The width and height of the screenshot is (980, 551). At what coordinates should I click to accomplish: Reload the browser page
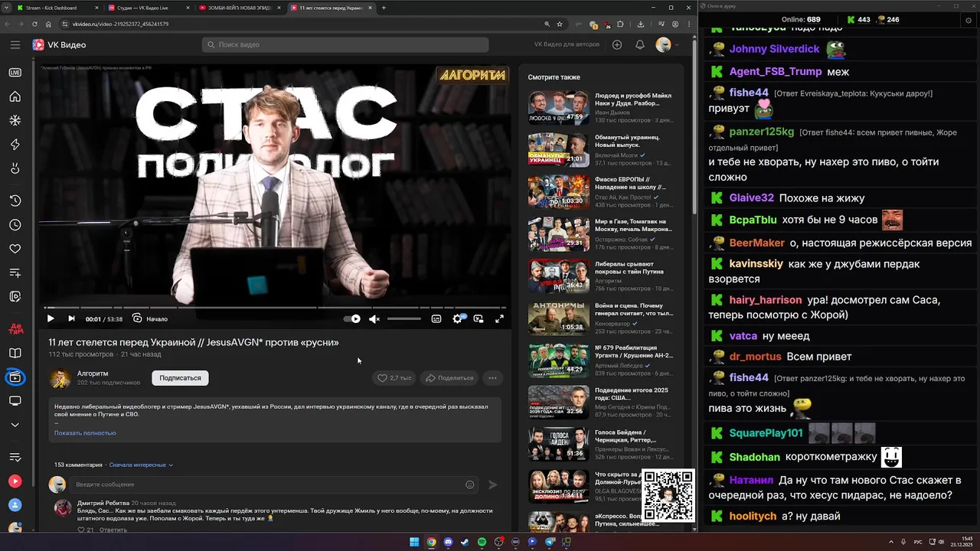click(x=34, y=24)
